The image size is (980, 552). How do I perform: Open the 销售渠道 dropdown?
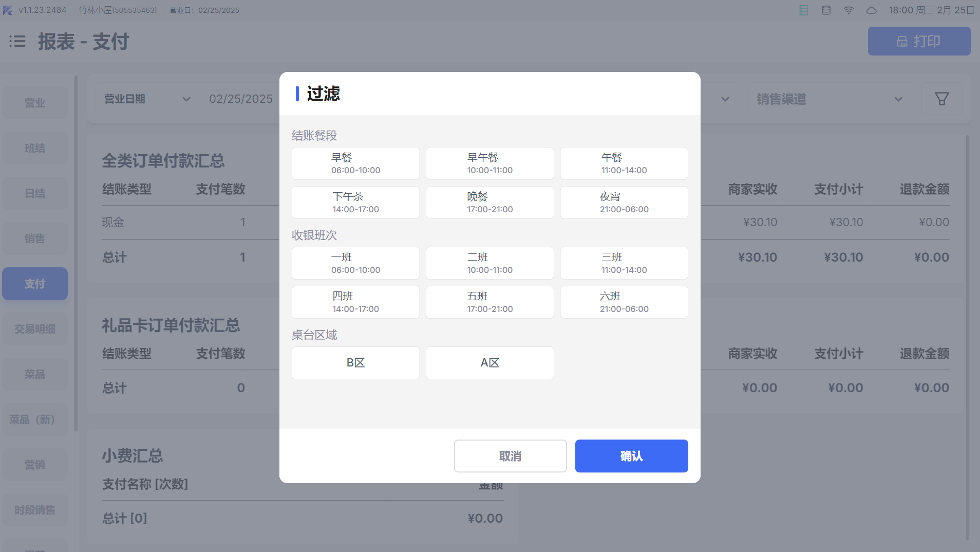(830, 99)
